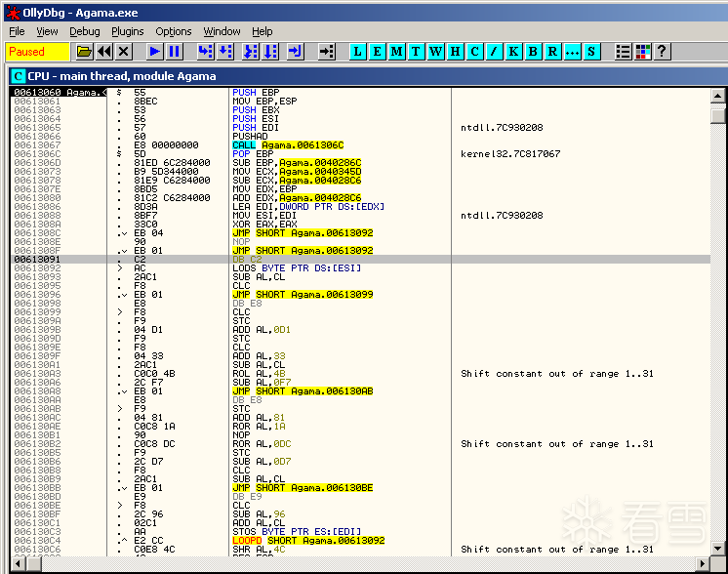
Task: Select ROR AL,0DC instruction
Action: [x=262, y=443]
